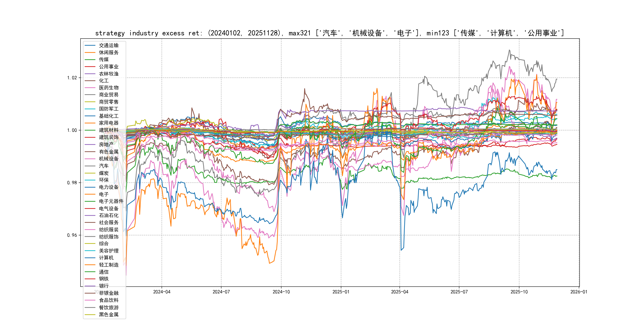Click the 2024-04 x-axis tick label
Screen dimensions: 644x322
click(x=162, y=292)
